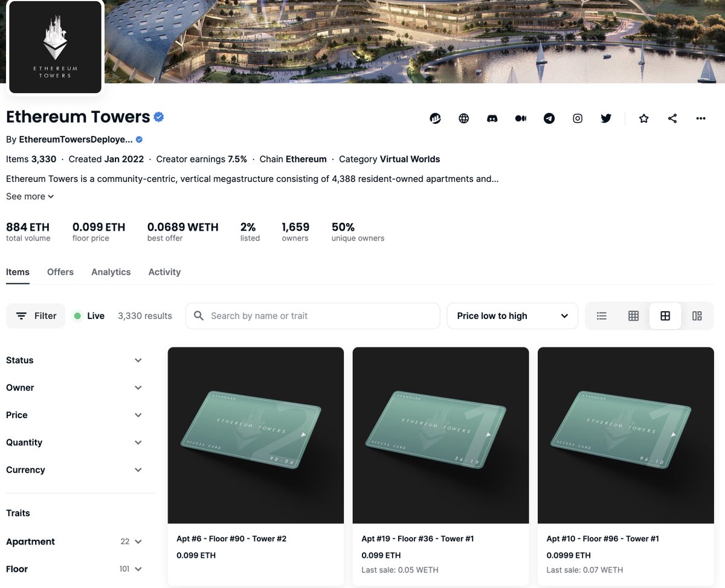Switch to the Analytics tab
Image resolution: width=725 pixels, height=588 pixels.
[111, 272]
